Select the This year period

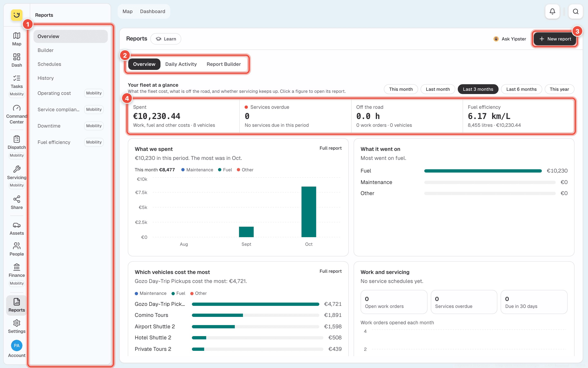559,89
